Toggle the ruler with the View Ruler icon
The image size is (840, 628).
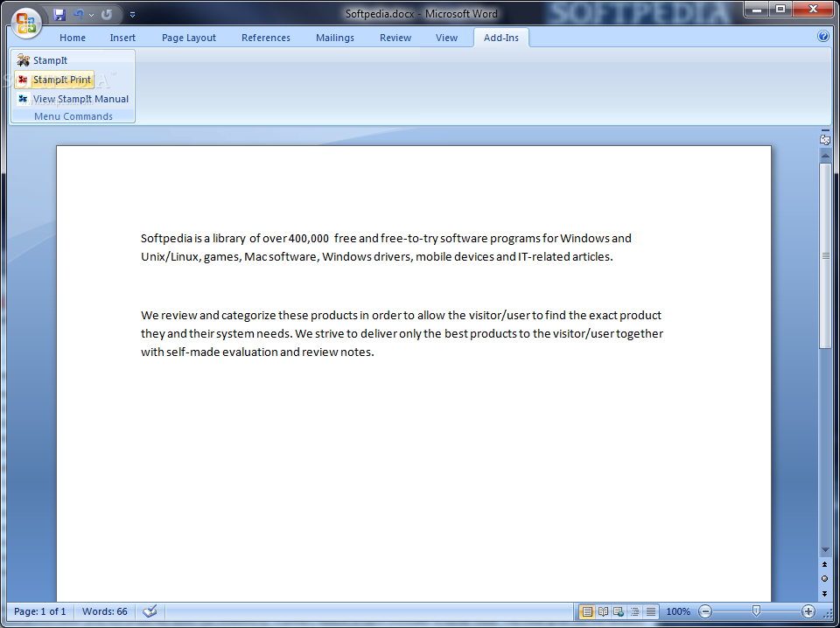click(825, 138)
